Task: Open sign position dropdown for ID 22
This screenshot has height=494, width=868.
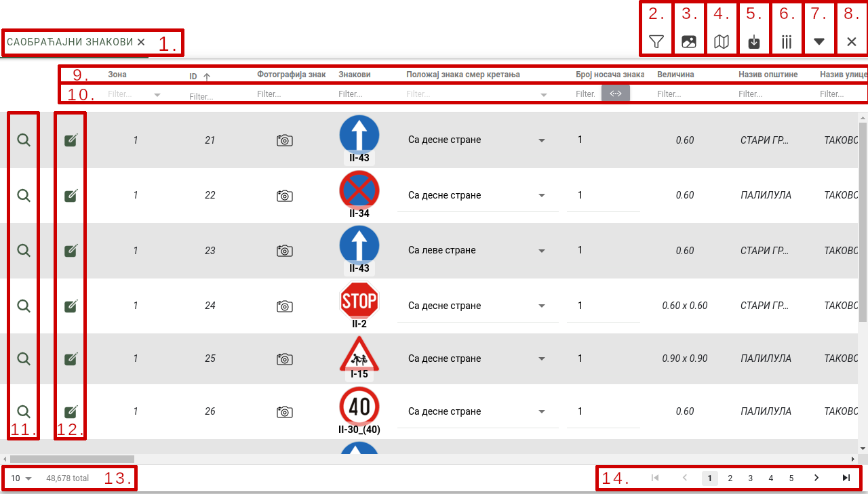Action: pos(542,196)
